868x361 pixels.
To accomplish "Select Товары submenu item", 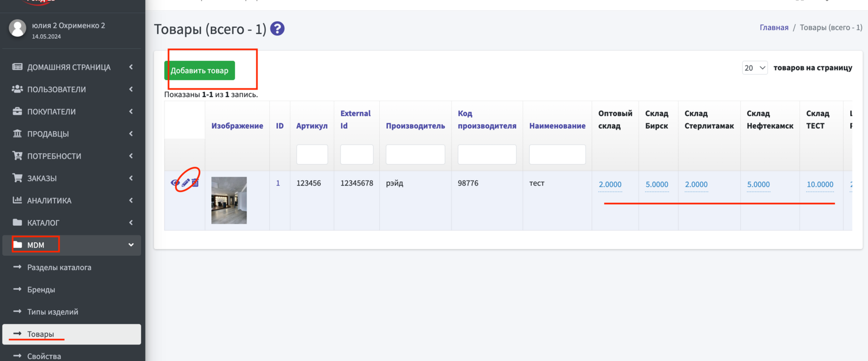I will [72, 334].
